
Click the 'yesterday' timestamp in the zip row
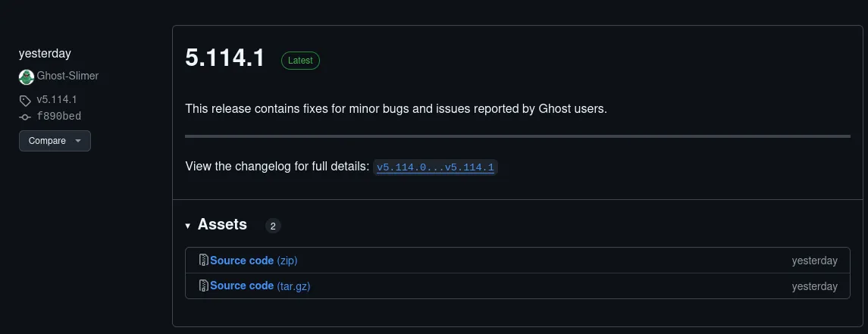pyautogui.click(x=814, y=261)
